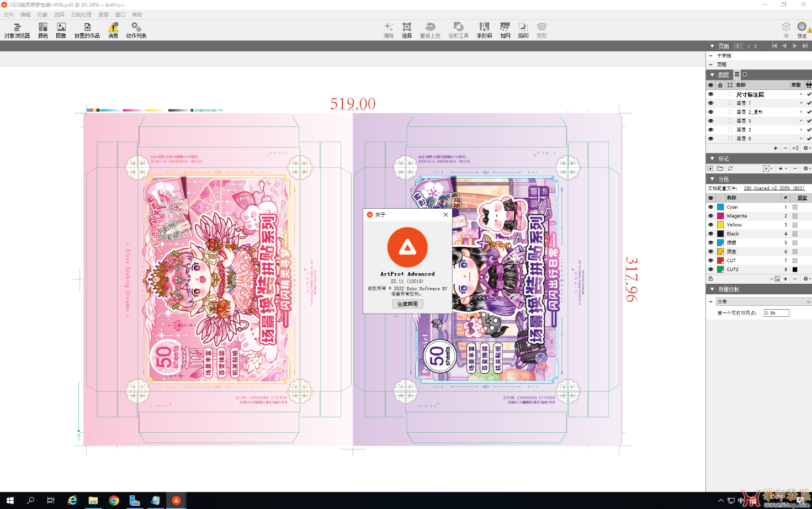
Task: Open the 陷印 trapping tool
Action: pyautogui.click(x=523, y=30)
